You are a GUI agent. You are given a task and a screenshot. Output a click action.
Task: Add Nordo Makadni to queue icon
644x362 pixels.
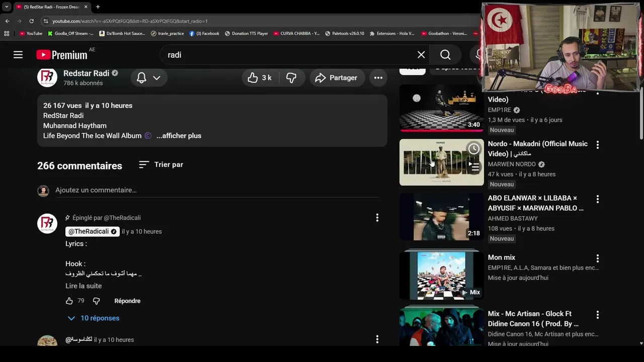(474, 167)
